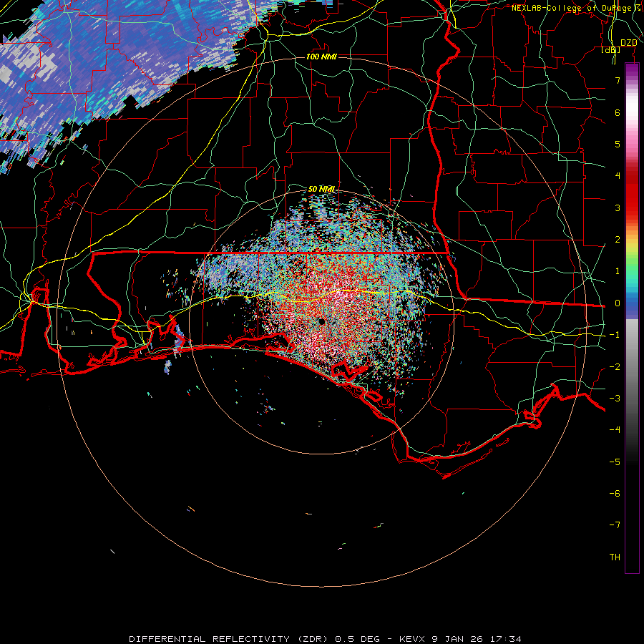Screen dimensions: 644x644
Task: Click the TH threshold label on scale
Action: pos(615,557)
